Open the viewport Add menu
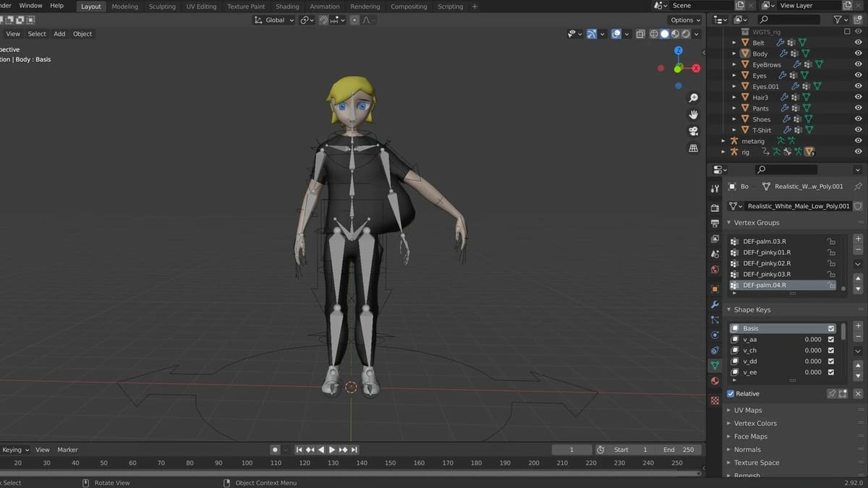 click(x=59, y=34)
